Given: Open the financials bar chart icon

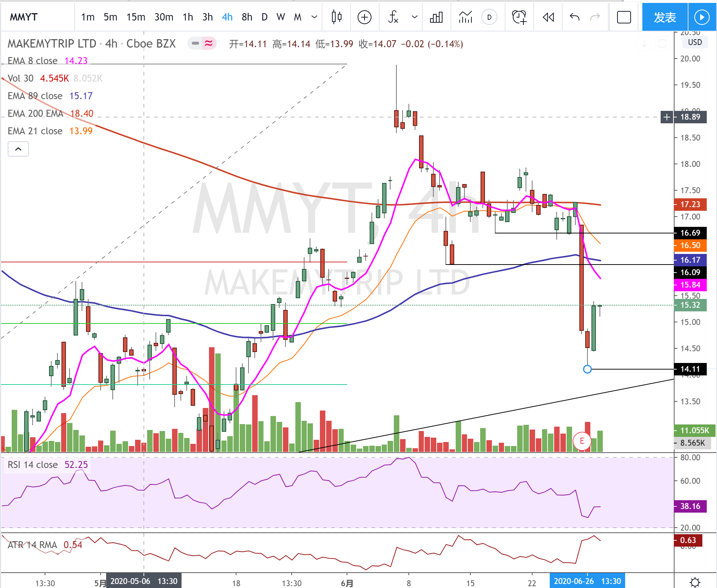Looking at the screenshot, I should [x=436, y=17].
